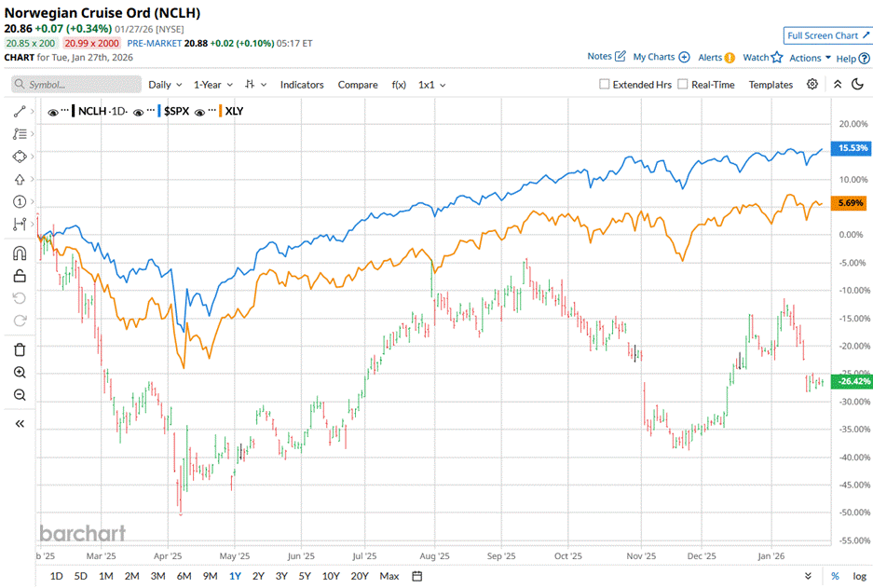
Task: Collapse the drawing toolbar with double chevron
Action: 20,423
